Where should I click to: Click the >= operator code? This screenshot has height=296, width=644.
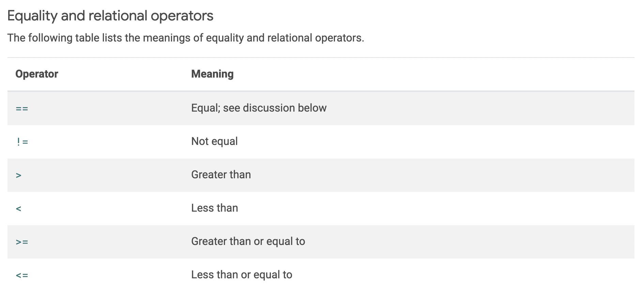coord(22,242)
